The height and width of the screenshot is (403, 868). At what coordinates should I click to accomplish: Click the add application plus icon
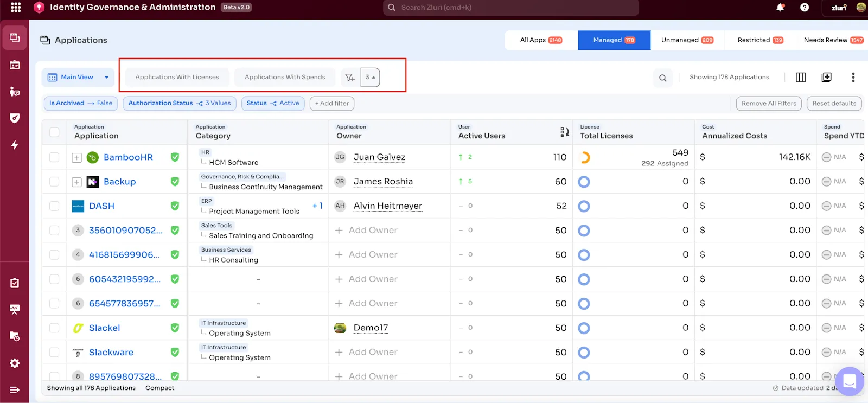[827, 77]
